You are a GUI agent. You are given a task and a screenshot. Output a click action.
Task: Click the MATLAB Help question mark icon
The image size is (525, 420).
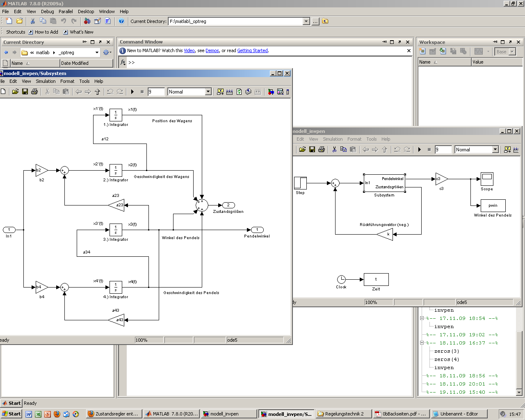(x=121, y=21)
